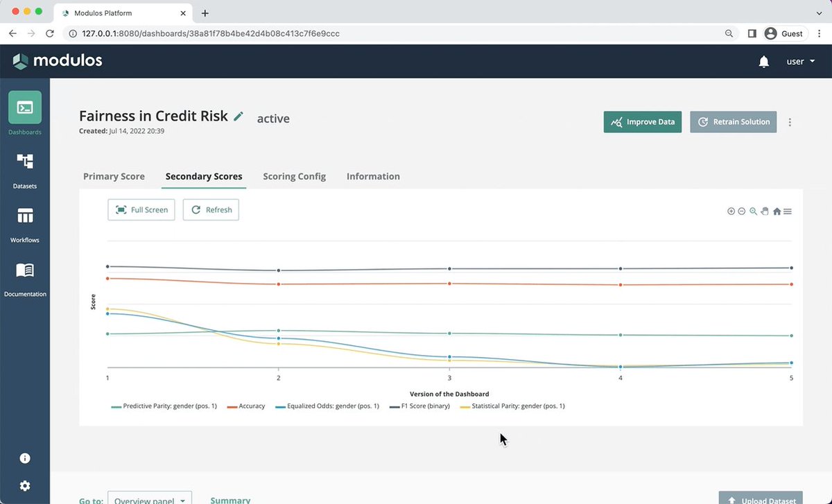This screenshot has height=504, width=832.
Task: Click browser zoom magnifier in address bar
Action: click(x=729, y=33)
